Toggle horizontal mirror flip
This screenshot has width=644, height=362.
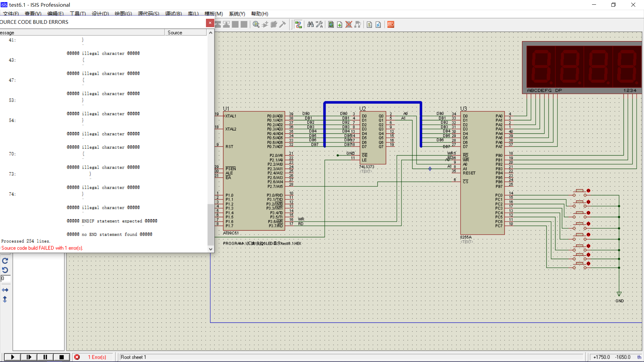5,290
